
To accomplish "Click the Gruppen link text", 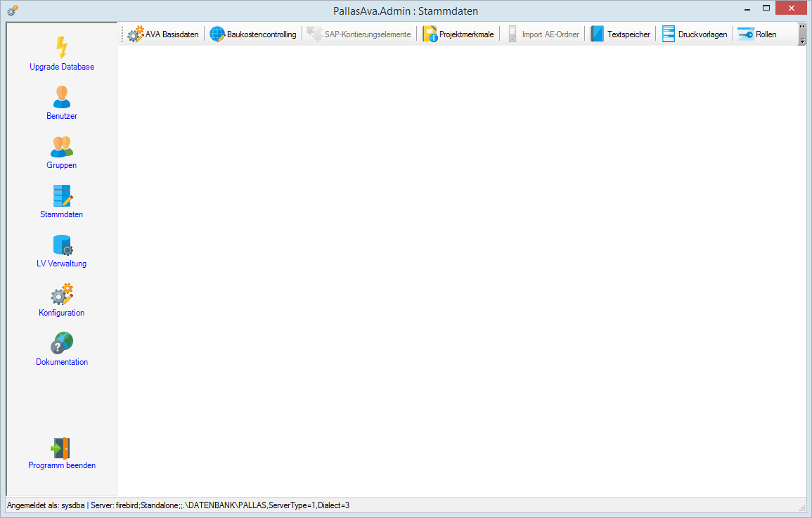I will coord(62,165).
